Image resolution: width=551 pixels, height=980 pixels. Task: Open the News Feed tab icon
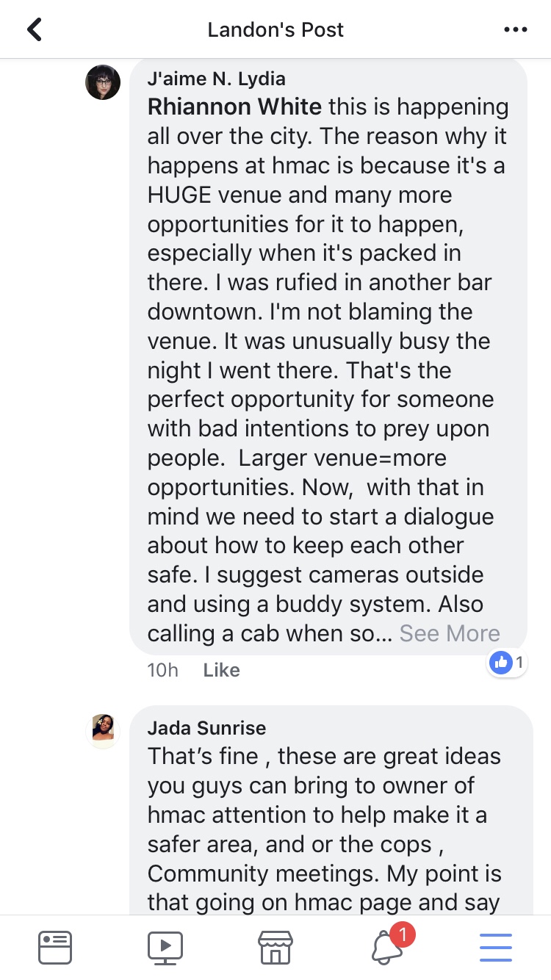click(x=55, y=947)
